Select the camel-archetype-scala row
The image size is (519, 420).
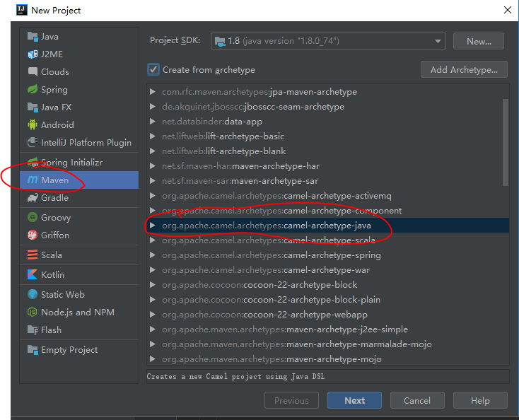(327, 240)
